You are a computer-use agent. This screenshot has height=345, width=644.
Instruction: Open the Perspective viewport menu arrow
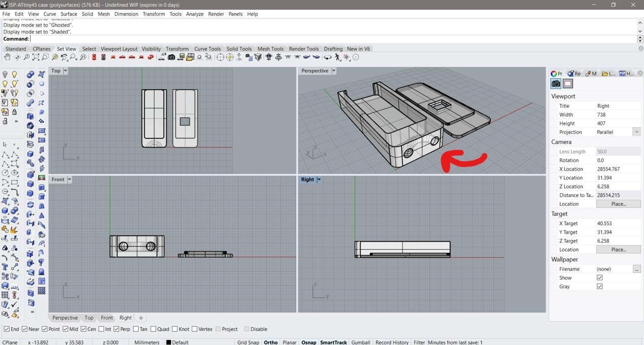click(334, 71)
